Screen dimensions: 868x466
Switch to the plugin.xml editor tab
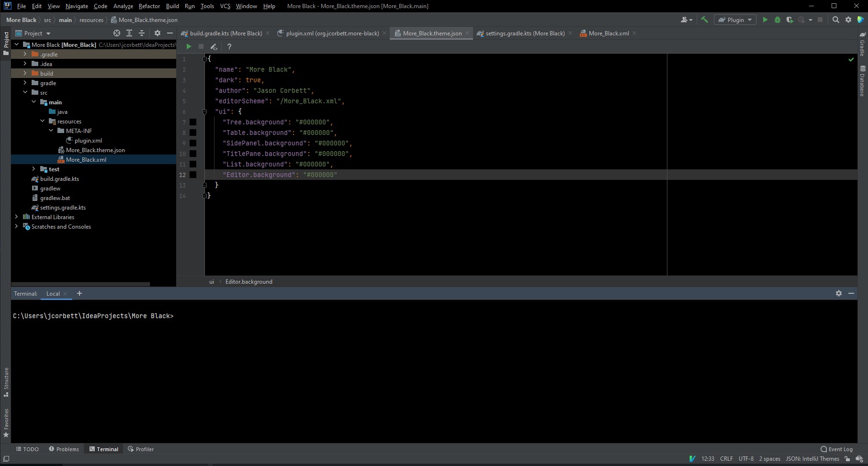click(x=330, y=33)
